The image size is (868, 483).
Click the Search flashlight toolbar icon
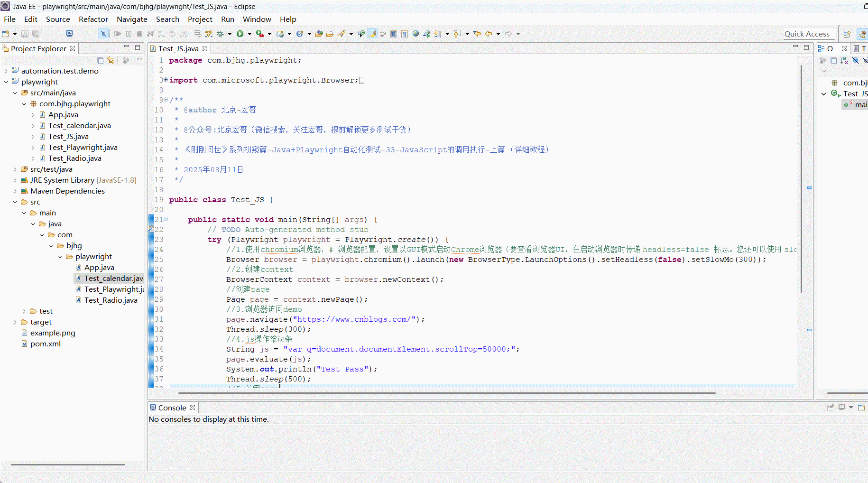click(342, 34)
